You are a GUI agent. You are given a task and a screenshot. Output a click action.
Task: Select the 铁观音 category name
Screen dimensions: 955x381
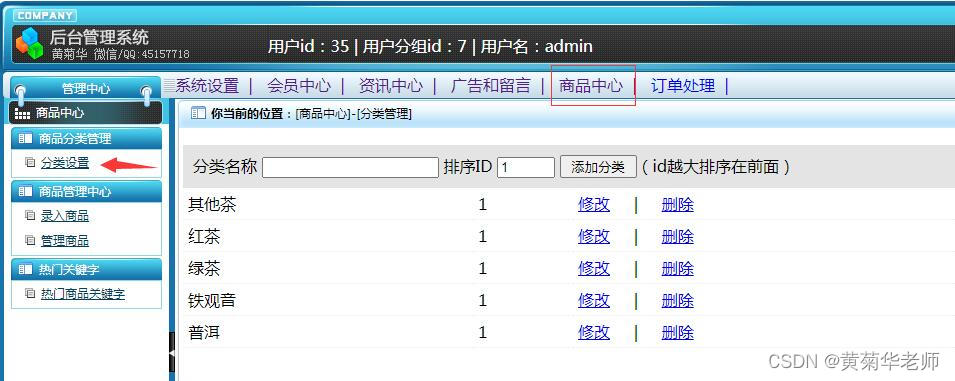tap(212, 300)
